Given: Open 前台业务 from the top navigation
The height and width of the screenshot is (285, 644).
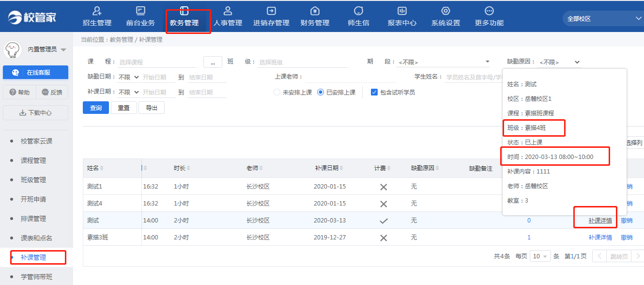Looking at the screenshot, I should (140, 16).
